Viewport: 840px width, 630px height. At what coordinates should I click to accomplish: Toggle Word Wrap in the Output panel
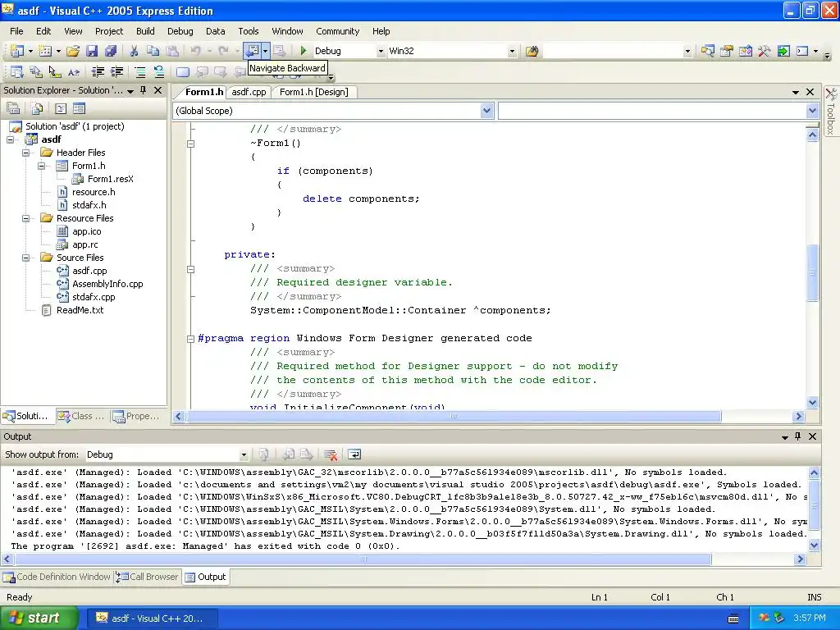coord(354,454)
